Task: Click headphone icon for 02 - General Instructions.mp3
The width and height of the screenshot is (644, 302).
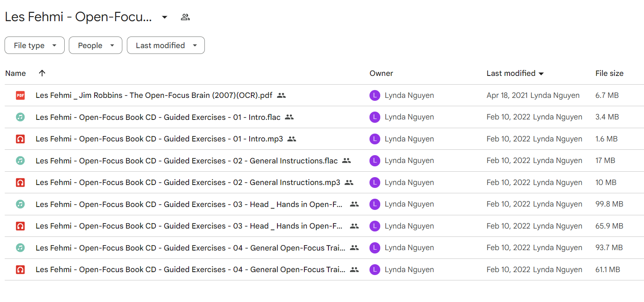Action: tap(20, 183)
